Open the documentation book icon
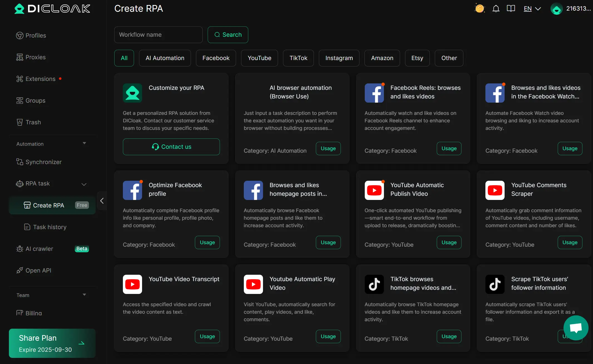The image size is (593, 364). (511, 9)
